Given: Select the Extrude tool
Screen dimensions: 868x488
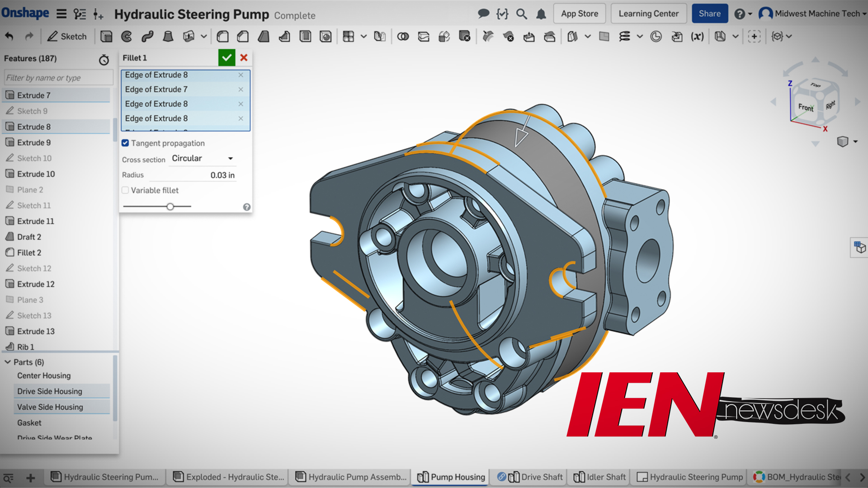Looking at the screenshot, I should (107, 36).
